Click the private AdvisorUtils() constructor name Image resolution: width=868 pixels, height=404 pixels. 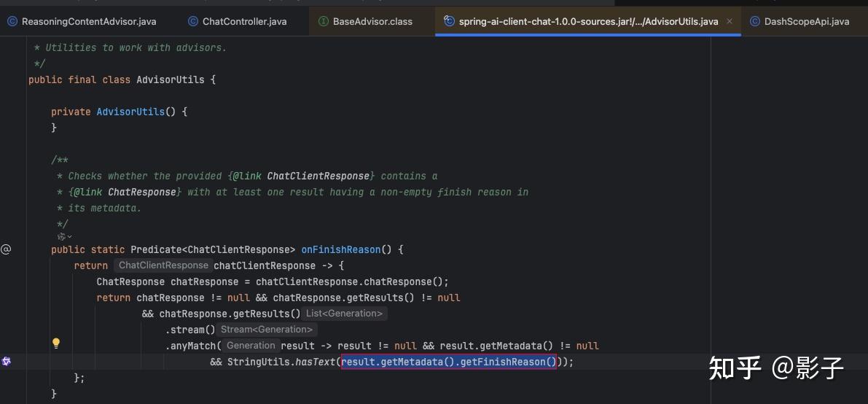130,112
